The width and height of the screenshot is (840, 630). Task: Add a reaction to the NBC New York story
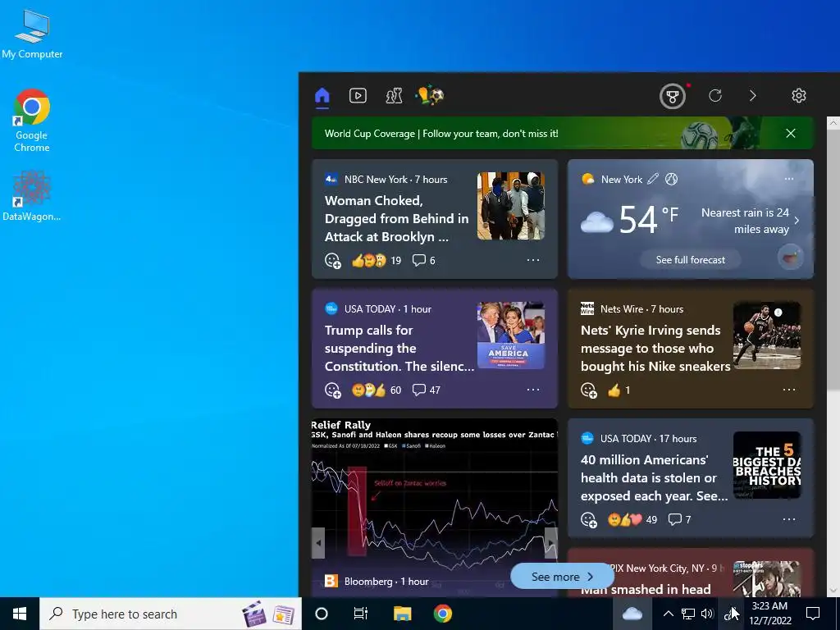click(x=333, y=260)
